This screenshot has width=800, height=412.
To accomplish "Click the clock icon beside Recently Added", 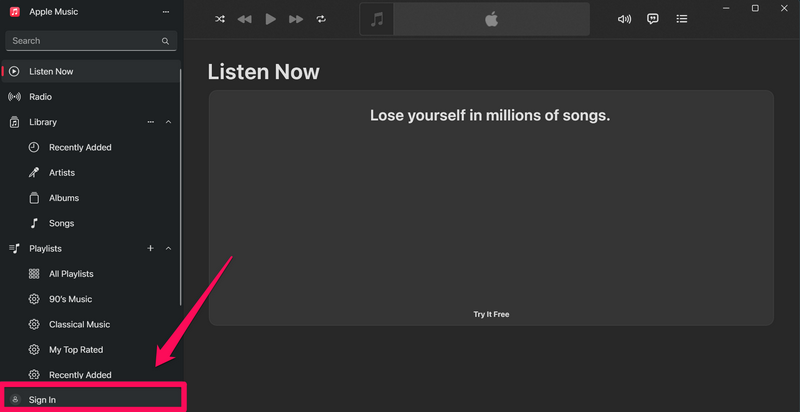I will (x=34, y=147).
